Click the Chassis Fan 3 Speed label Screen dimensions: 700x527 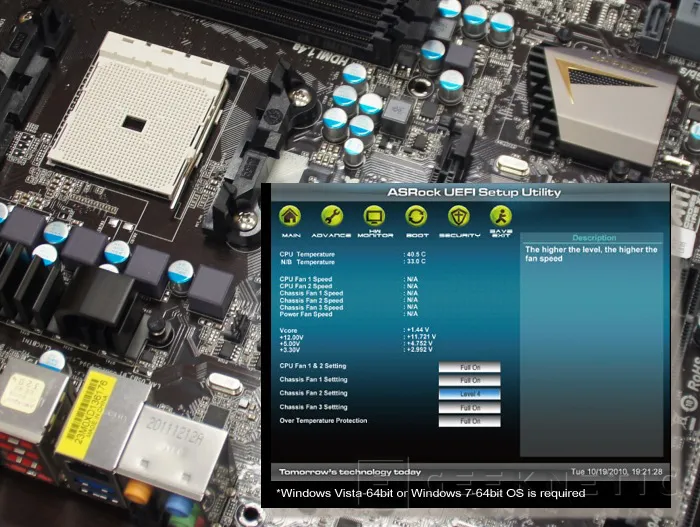tap(311, 307)
